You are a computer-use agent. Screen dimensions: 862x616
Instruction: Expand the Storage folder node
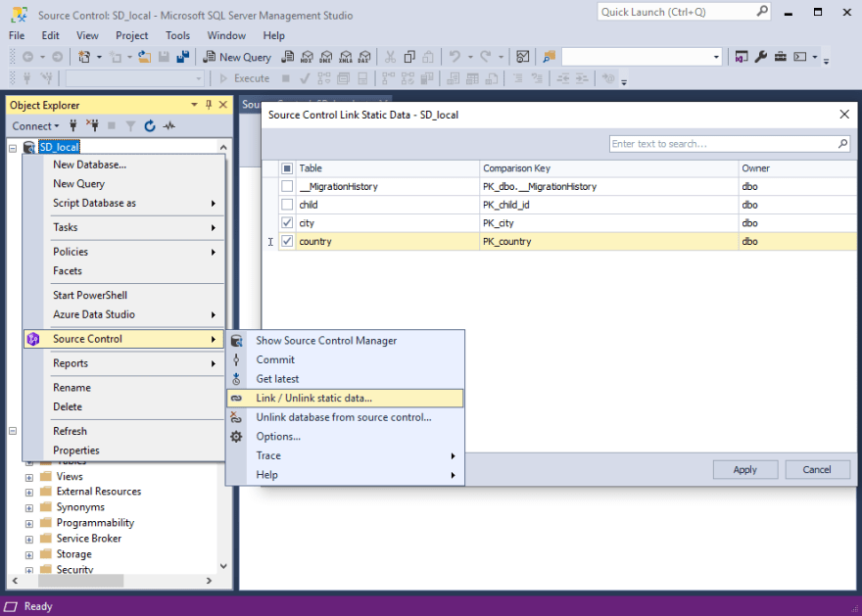coord(29,555)
